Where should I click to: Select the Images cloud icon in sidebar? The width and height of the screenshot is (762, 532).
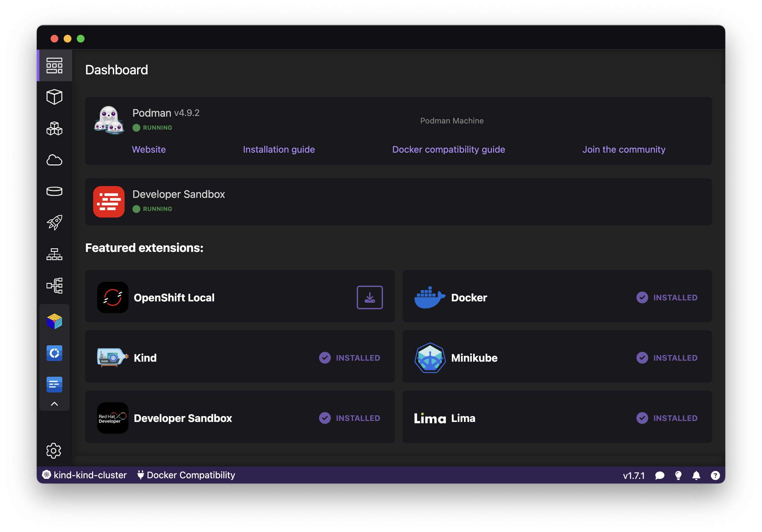[x=54, y=160]
